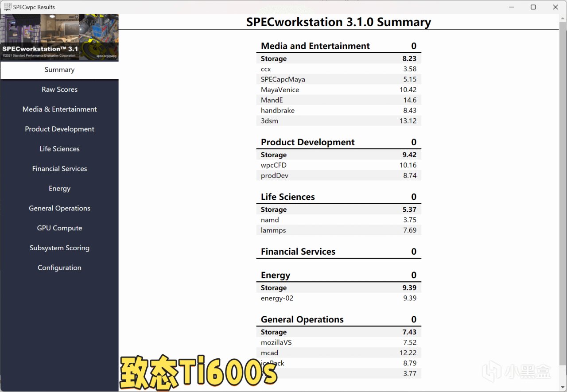Select Life Sciences in sidebar
The width and height of the screenshot is (567, 392).
59,149
